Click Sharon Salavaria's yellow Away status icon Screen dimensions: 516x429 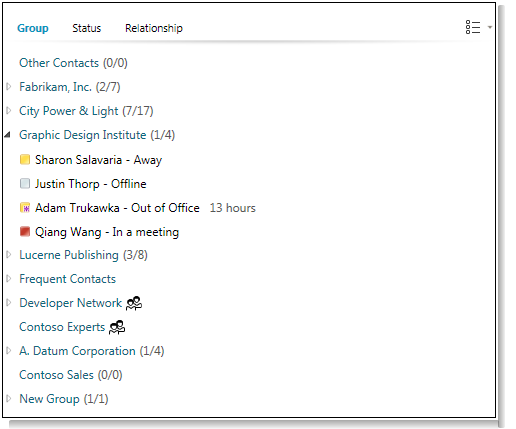[25, 160]
